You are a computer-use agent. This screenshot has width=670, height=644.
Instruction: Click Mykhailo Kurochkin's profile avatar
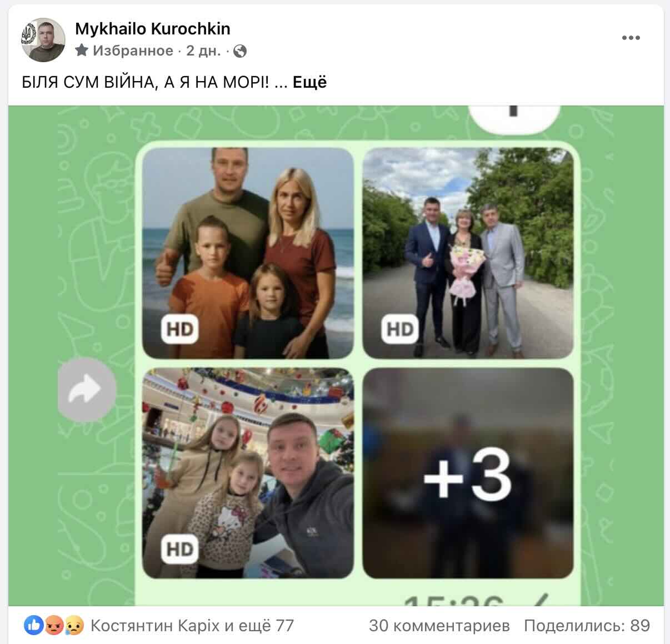[43, 39]
